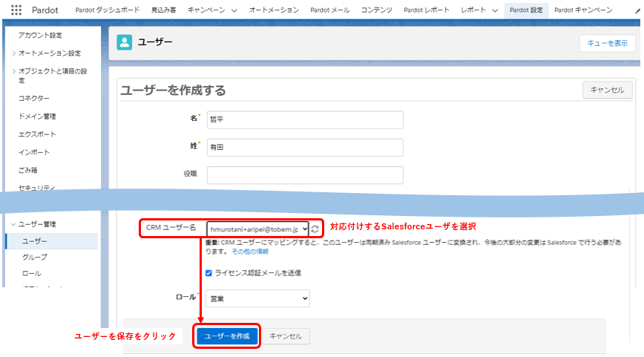Image resolution: width=644 pixels, height=357 pixels.
Task: Expand the レポート menu chevron
Action: pos(495,10)
